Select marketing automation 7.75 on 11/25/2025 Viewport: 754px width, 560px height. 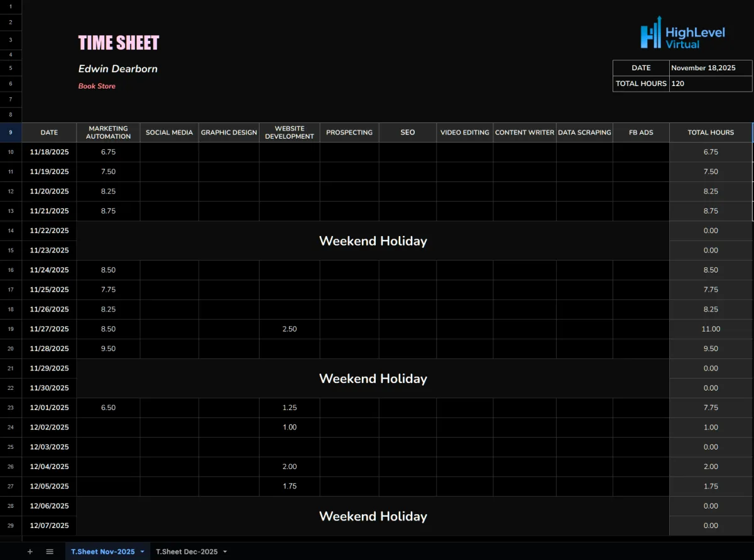click(x=108, y=289)
